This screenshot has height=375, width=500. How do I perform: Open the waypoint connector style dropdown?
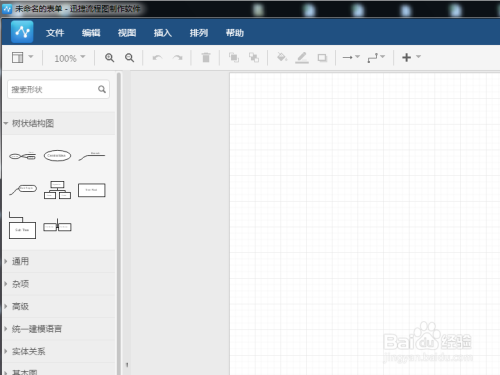[376, 57]
